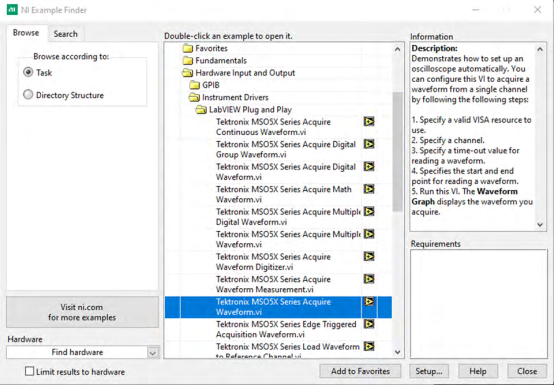Click the LabVIEW Plug and Play folder icon

click(x=201, y=110)
